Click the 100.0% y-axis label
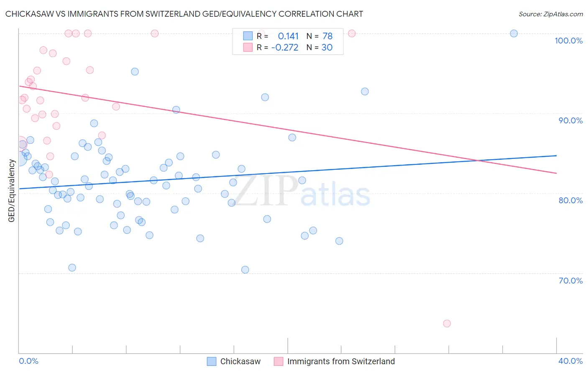This screenshot has width=588, height=373. pos(568,41)
